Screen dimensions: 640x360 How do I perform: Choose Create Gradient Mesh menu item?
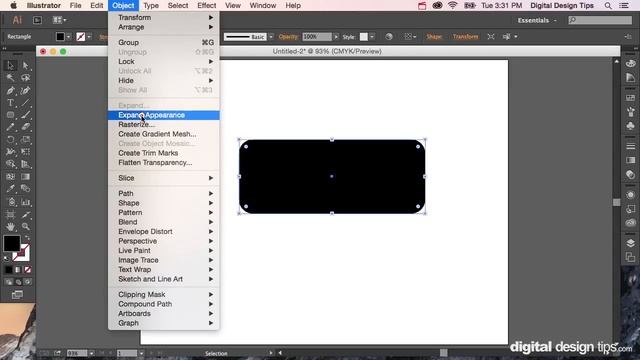(164, 134)
